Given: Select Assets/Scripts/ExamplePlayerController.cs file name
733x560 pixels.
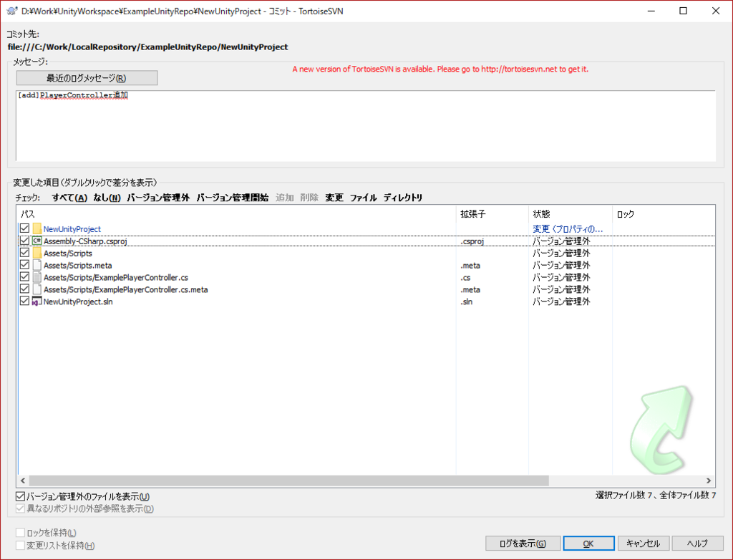Looking at the screenshot, I should point(116,277).
